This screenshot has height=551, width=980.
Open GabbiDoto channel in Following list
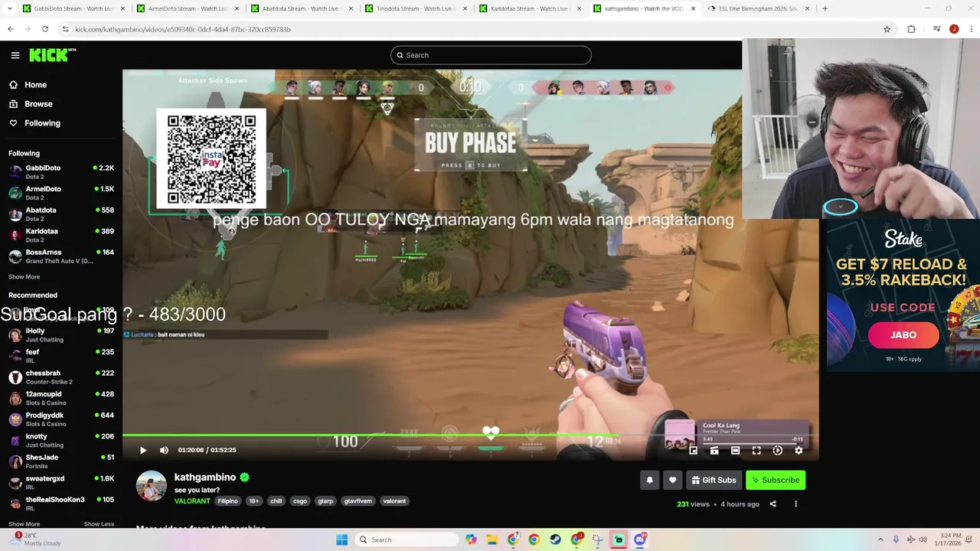point(61,172)
